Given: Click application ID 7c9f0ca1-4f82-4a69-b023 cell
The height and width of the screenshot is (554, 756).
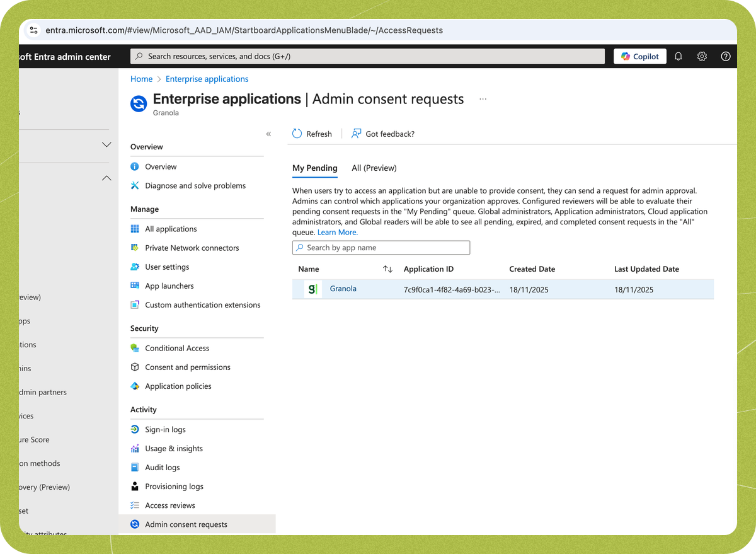Looking at the screenshot, I should [452, 290].
